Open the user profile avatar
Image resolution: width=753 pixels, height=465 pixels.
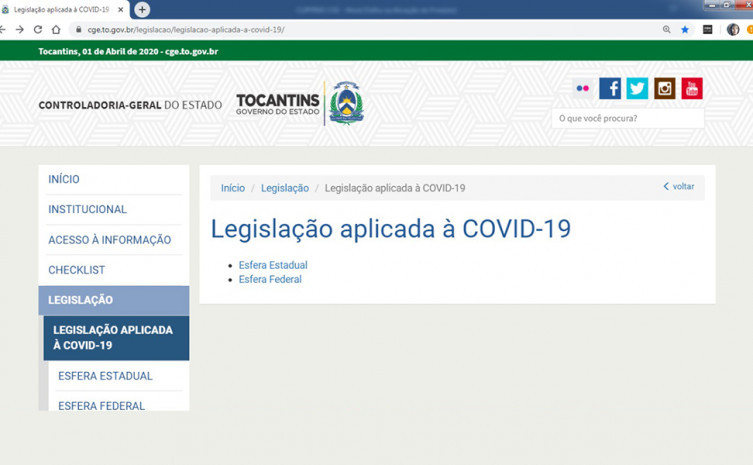pos(733,30)
